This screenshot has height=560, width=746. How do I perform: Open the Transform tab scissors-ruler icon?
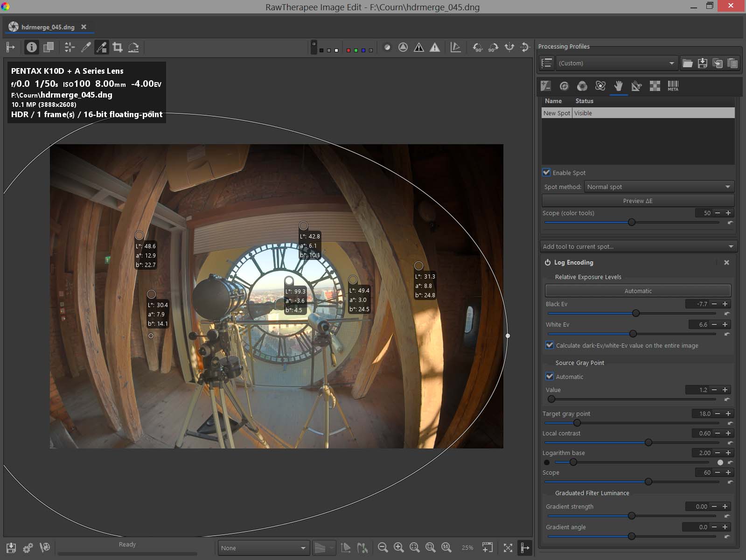[x=636, y=86]
